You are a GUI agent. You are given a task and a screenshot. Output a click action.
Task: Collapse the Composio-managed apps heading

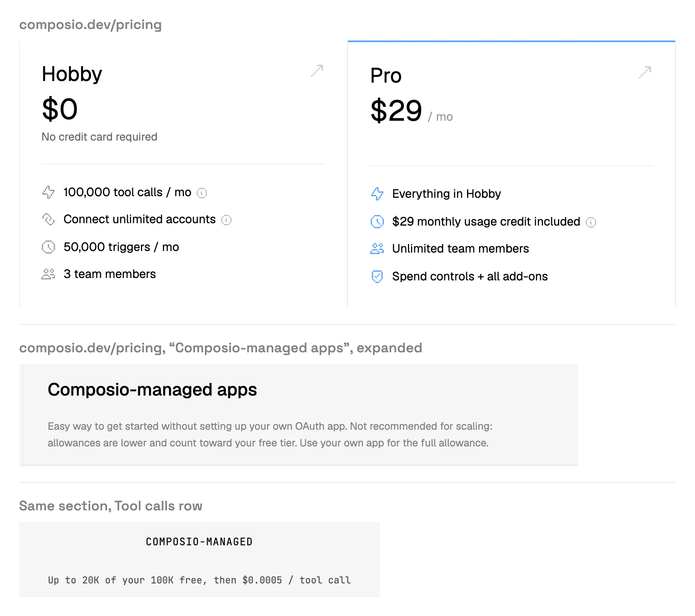point(153,390)
